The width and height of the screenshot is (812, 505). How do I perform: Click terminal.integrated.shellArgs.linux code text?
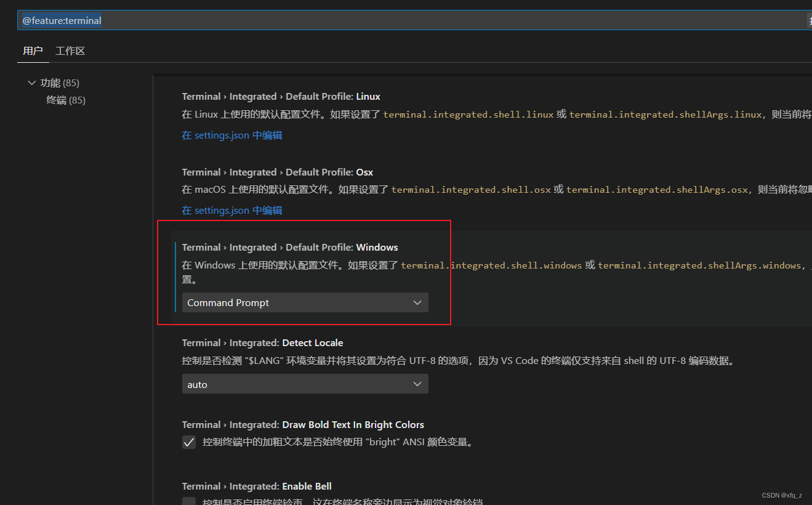click(x=665, y=115)
